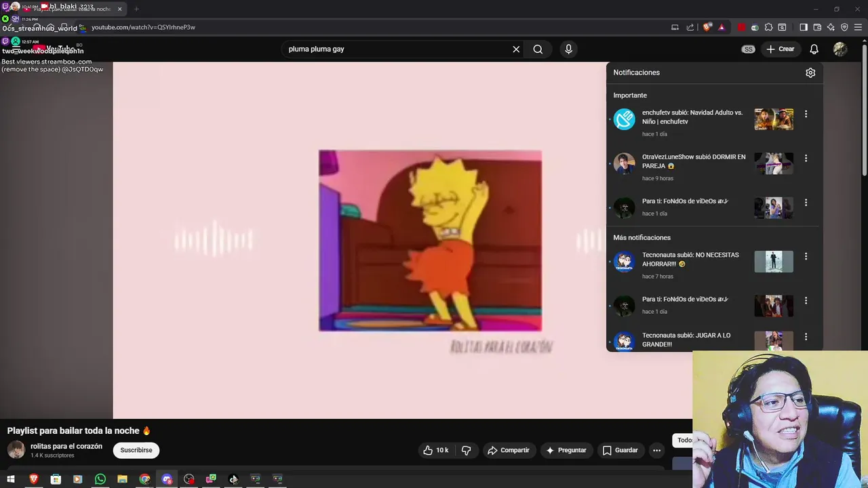
Task: Click the red square extension icon
Action: 741,27
